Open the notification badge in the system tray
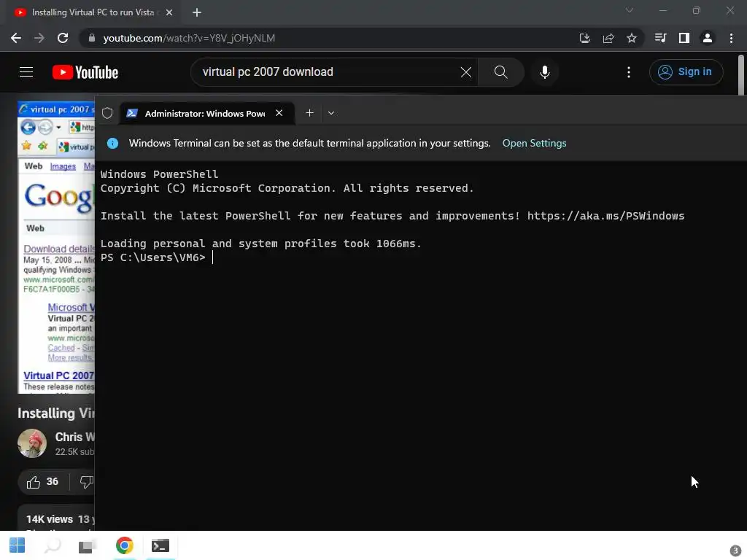Viewport: 747px width, 560px height. pos(735,551)
